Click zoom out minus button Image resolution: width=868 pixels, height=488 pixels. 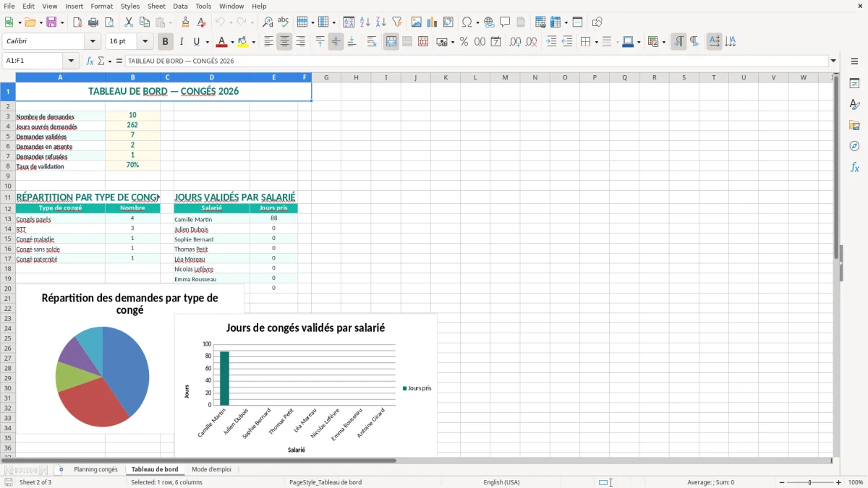pos(782,482)
